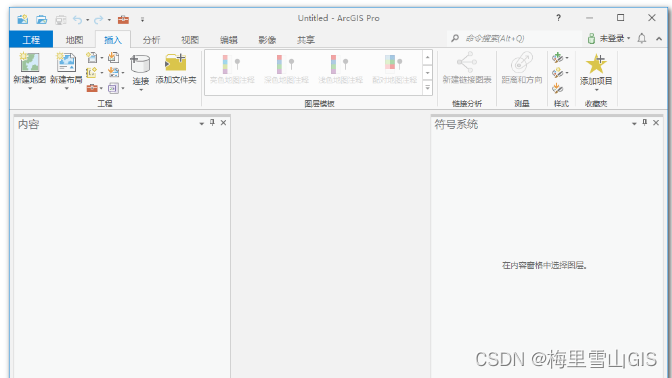Expand the Redo history dropdown arrow
The height and width of the screenshot is (378, 672).
tap(109, 20)
